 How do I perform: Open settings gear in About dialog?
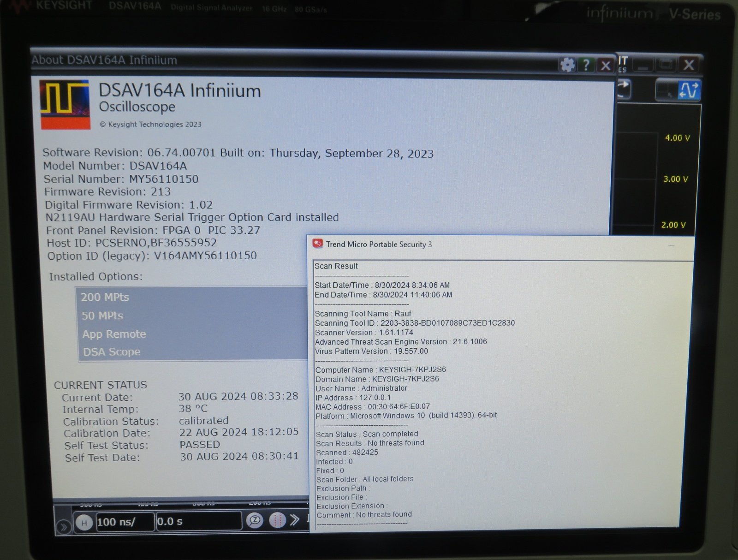pos(567,65)
